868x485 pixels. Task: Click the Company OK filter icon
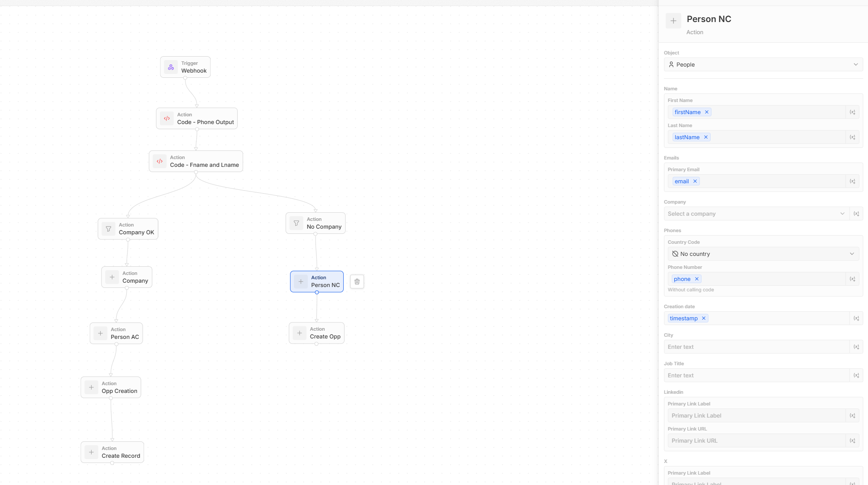pos(108,229)
